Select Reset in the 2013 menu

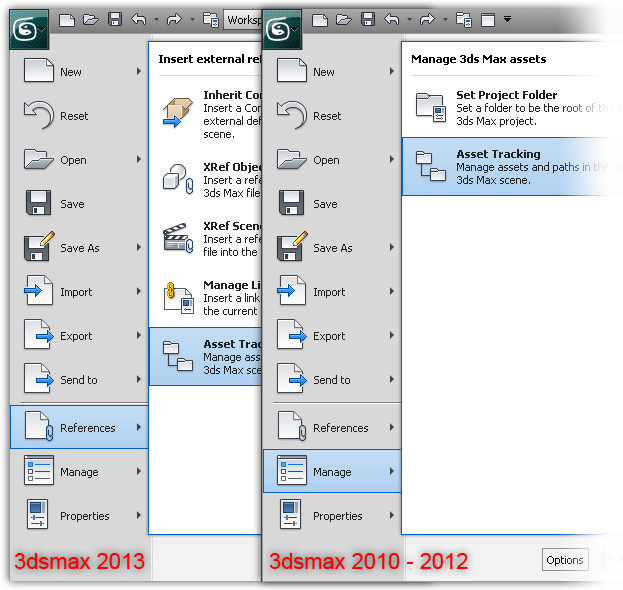pyautogui.click(x=79, y=116)
